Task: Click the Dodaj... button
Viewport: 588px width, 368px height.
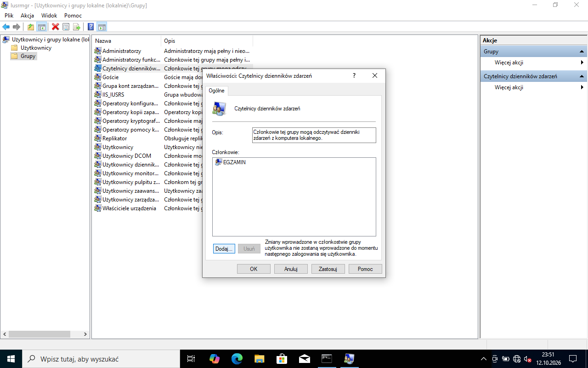Action: pyautogui.click(x=224, y=249)
